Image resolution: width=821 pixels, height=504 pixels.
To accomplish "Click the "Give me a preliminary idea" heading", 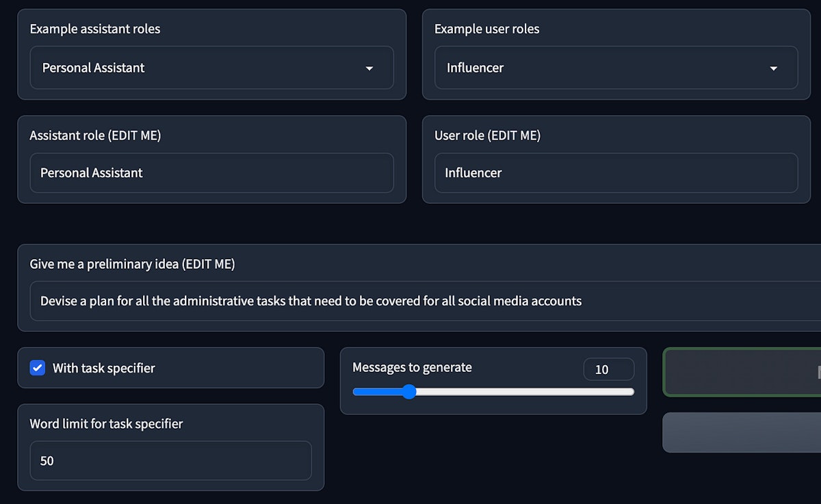I will (x=132, y=264).
